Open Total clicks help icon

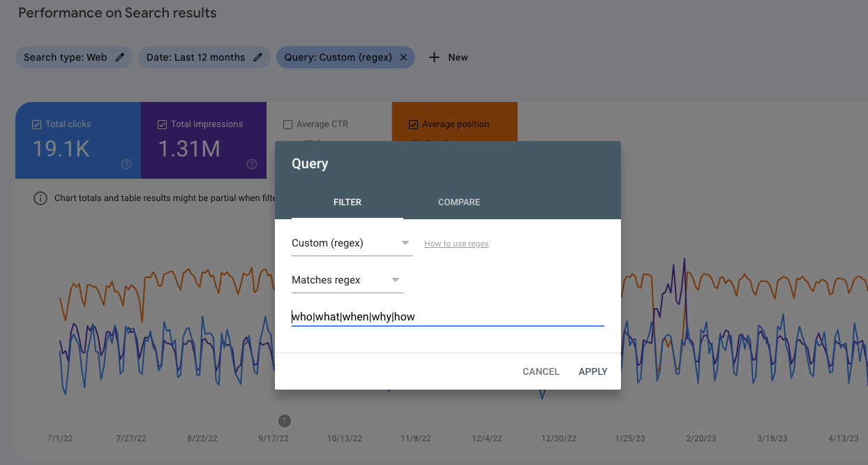[x=126, y=164]
